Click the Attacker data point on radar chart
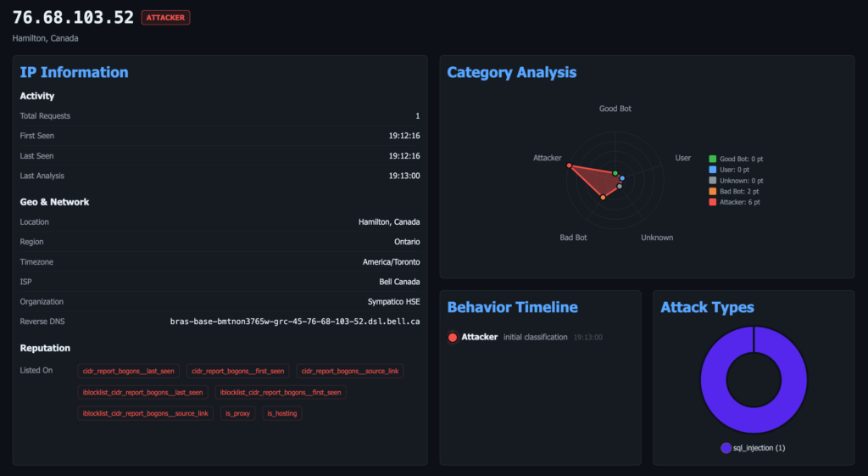Image resolution: width=868 pixels, height=476 pixels. (x=569, y=165)
